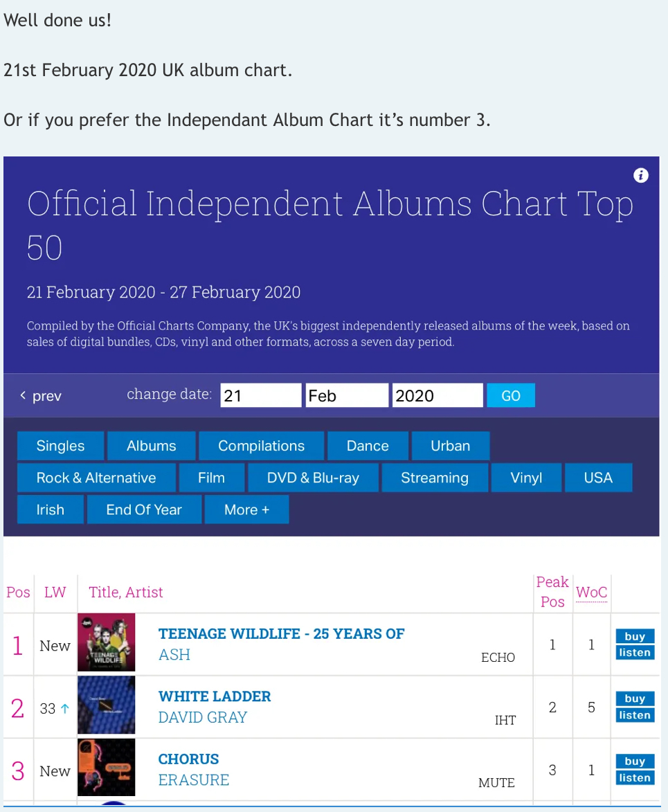Screen dimensions: 668x812
Task: Open the Teenage Wildlife album cover thumbnail
Action: click(106, 642)
